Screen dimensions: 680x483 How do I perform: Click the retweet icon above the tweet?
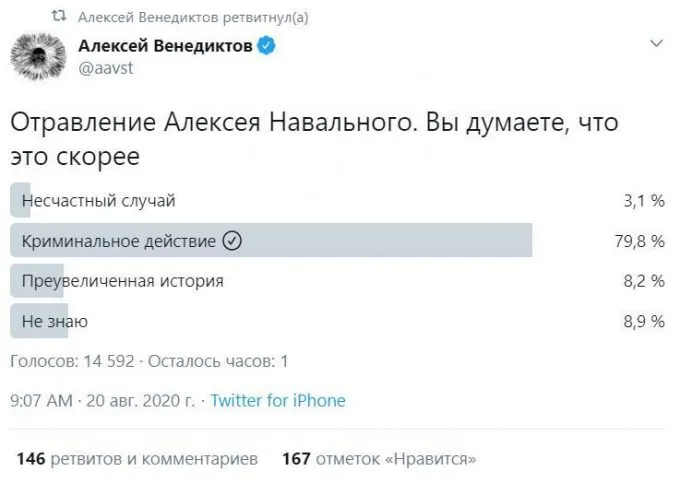[x=60, y=17]
